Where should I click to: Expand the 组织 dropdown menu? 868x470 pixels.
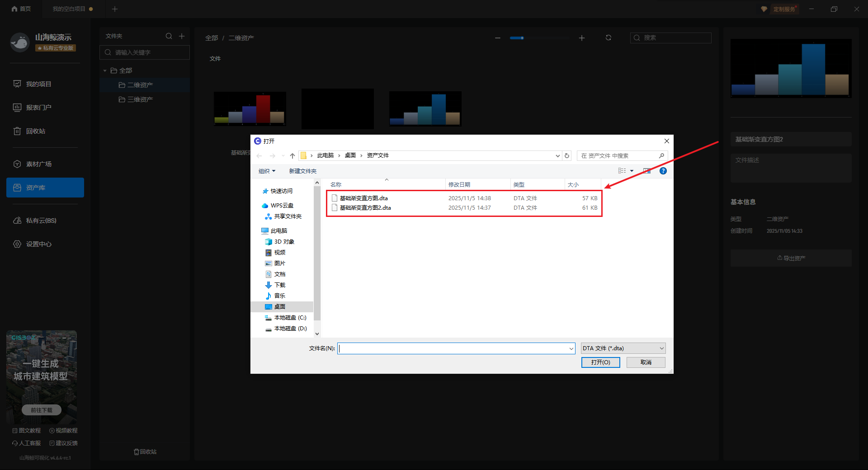[267, 171]
